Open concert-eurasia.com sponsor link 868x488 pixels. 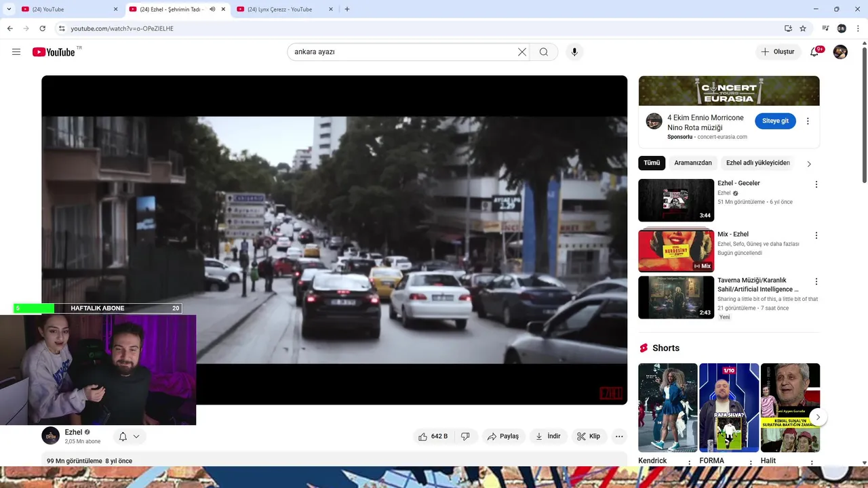point(722,137)
